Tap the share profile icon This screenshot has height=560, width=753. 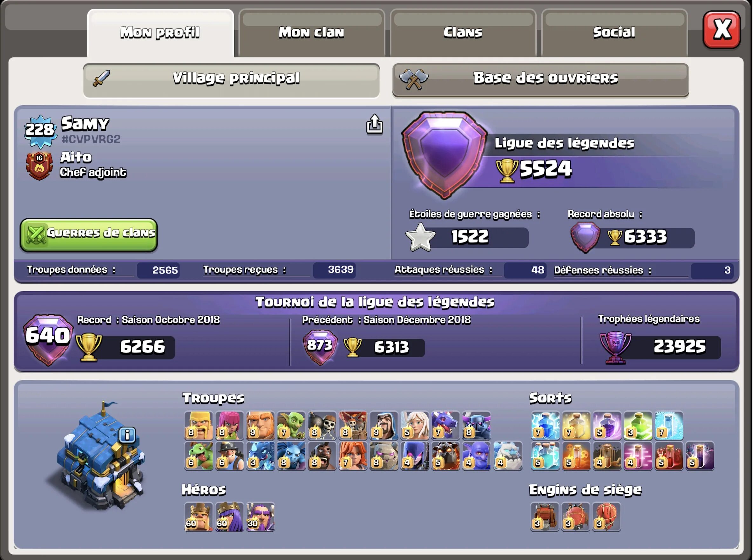pyautogui.click(x=375, y=124)
